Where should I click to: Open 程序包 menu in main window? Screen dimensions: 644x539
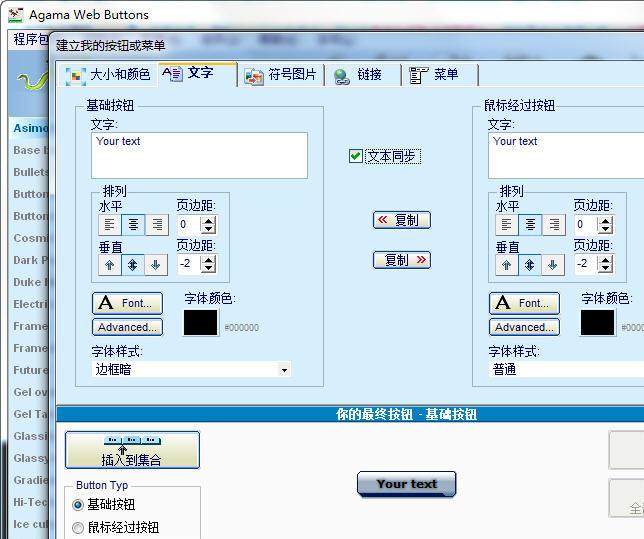(x=30, y=39)
